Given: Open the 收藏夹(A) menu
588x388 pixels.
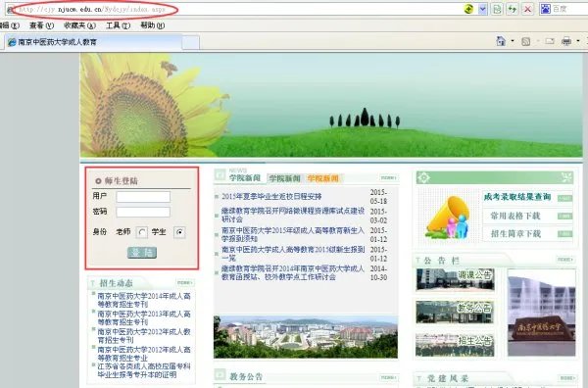Looking at the screenshot, I should point(80,25).
